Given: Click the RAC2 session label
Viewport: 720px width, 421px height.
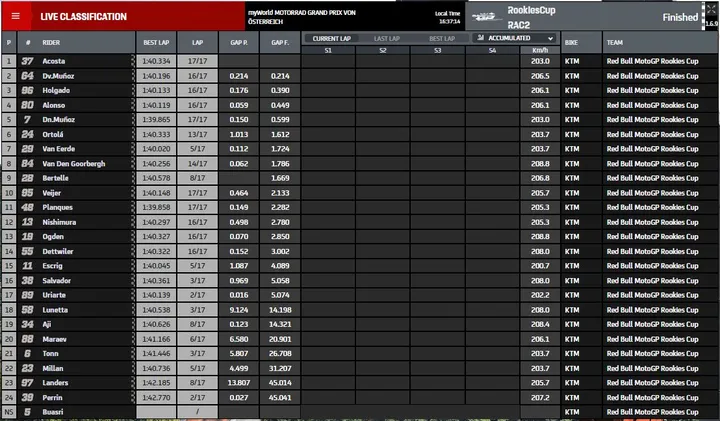Looking at the screenshot, I should tap(519, 25).
